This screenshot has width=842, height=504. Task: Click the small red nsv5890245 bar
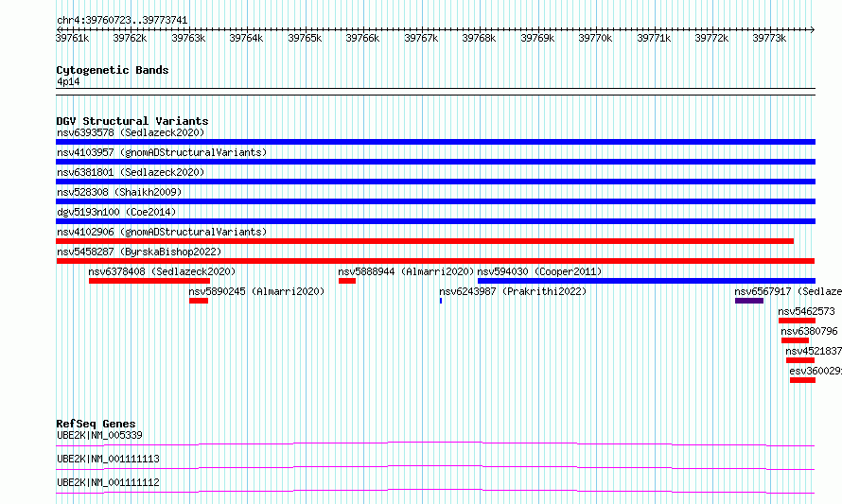click(x=199, y=301)
